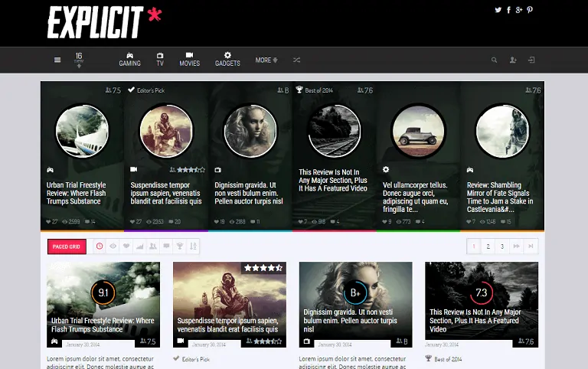This screenshot has height=369, width=588.
Task: Click the Editor's Pick checkmark badge in slider
Action: pos(146,90)
